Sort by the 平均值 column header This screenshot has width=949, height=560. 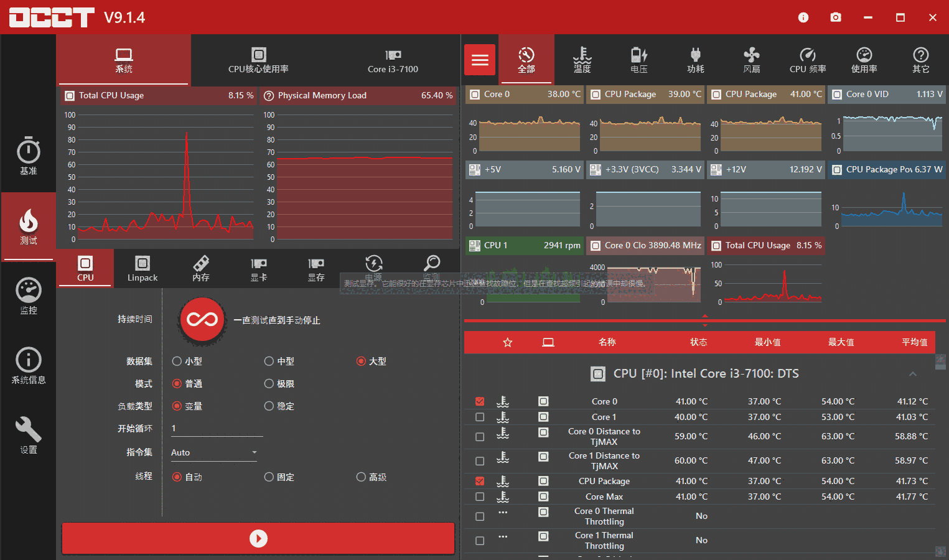click(x=915, y=342)
